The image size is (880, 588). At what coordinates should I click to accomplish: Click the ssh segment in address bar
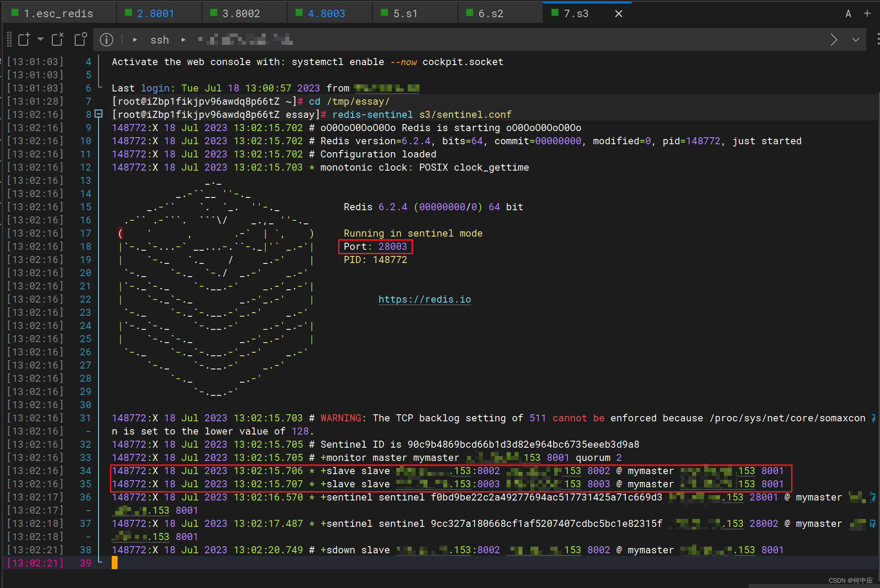[159, 40]
